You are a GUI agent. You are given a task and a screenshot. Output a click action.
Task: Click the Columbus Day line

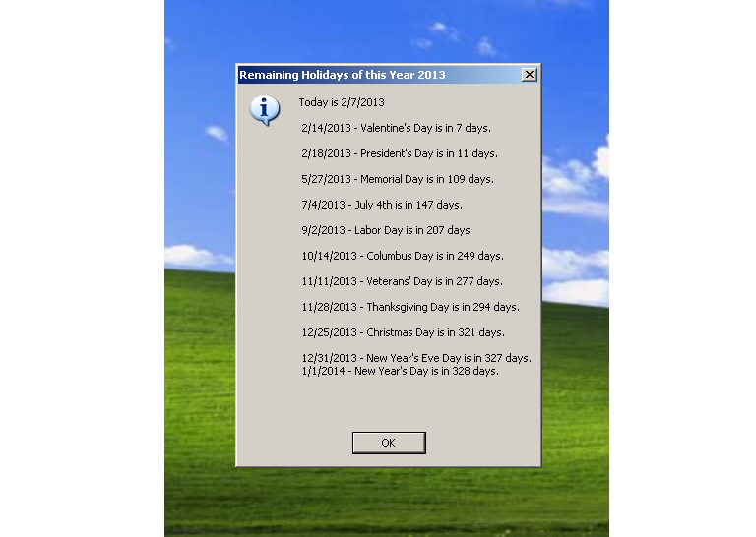(x=403, y=256)
